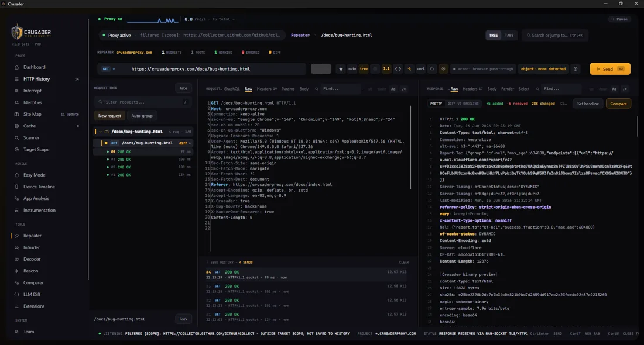Toggle the note chip in toolbar
The width and height of the screenshot is (644, 345).
click(352, 69)
